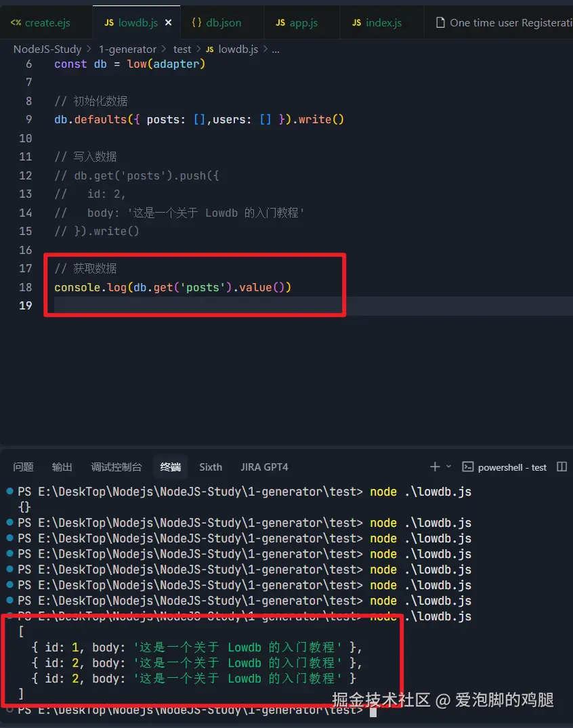Screen dimensions: 573x728
Task: Click lowdb.js breadcrumb file entry
Action: coord(238,49)
